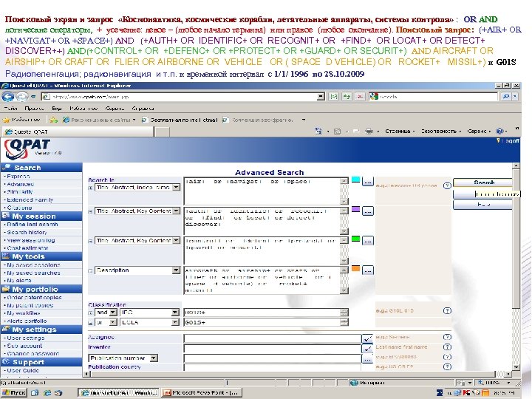
Task: Click in the browser address bar
Action: 183,97
